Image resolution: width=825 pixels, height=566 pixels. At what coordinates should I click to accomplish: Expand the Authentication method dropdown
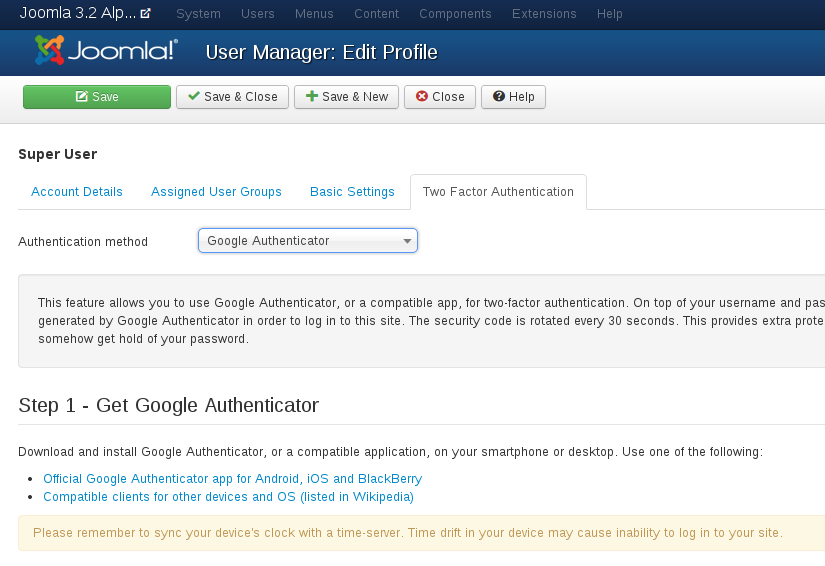[x=308, y=241]
